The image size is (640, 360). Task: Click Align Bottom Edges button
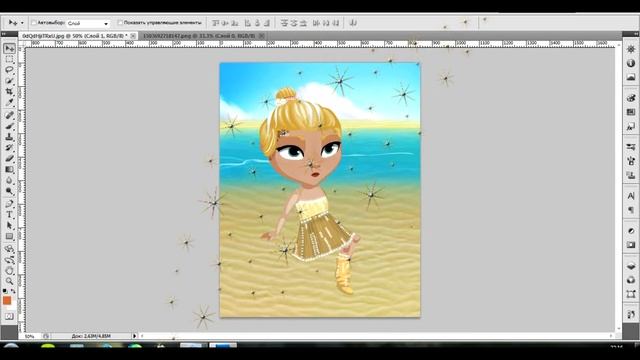coord(236,23)
